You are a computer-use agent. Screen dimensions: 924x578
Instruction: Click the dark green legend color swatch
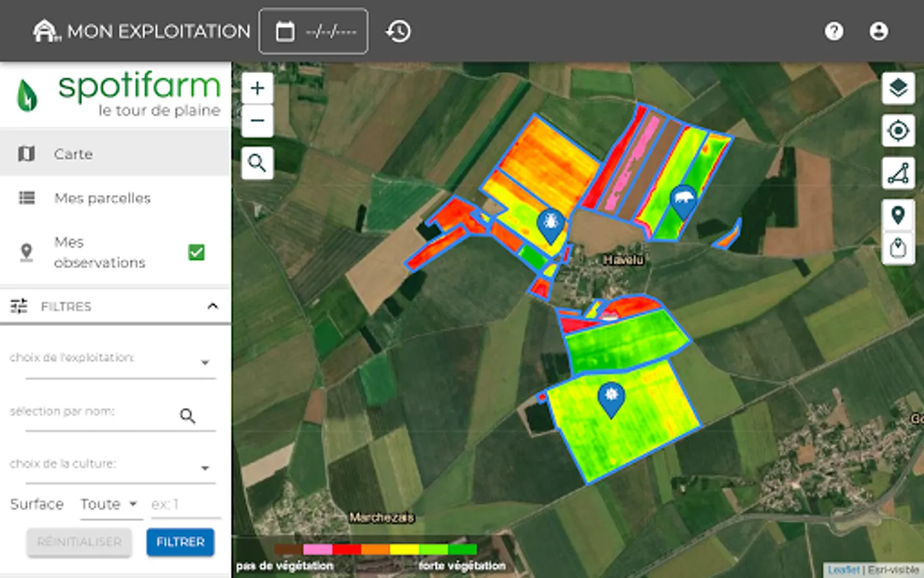tap(463, 550)
